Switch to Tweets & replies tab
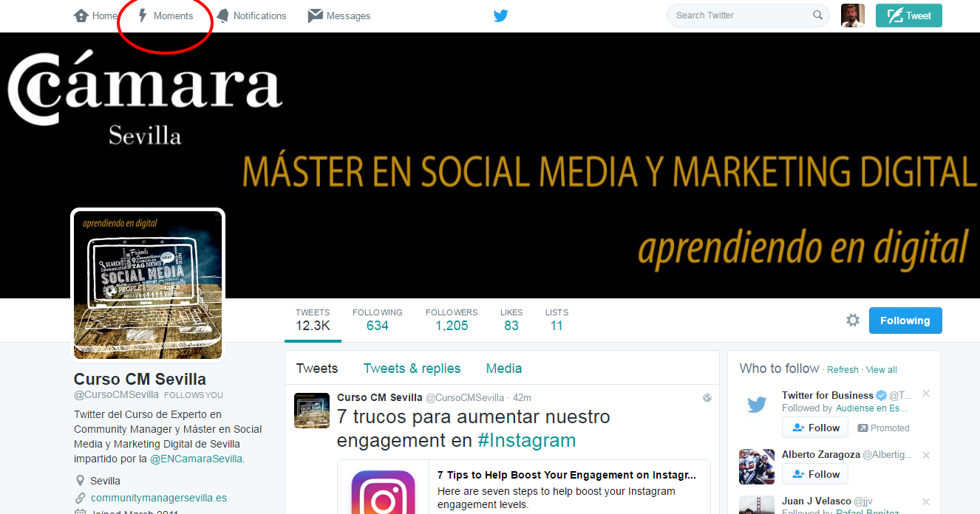This screenshot has height=514, width=980. click(x=412, y=369)
